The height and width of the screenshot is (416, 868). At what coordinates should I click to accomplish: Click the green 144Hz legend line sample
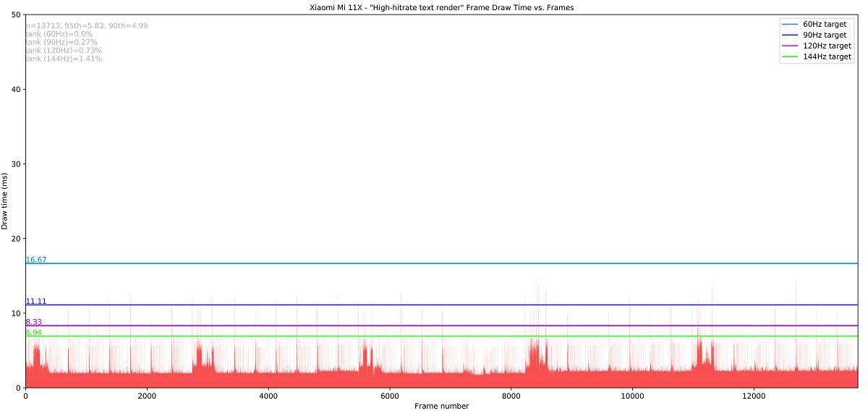tap(790, 56)
